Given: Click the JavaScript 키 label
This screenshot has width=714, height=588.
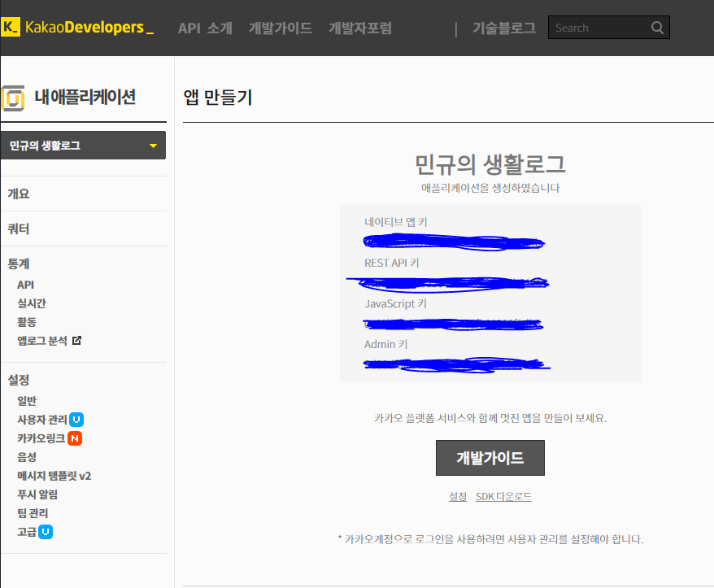Looking at the screenshot, I should click(x=395, y=303).
